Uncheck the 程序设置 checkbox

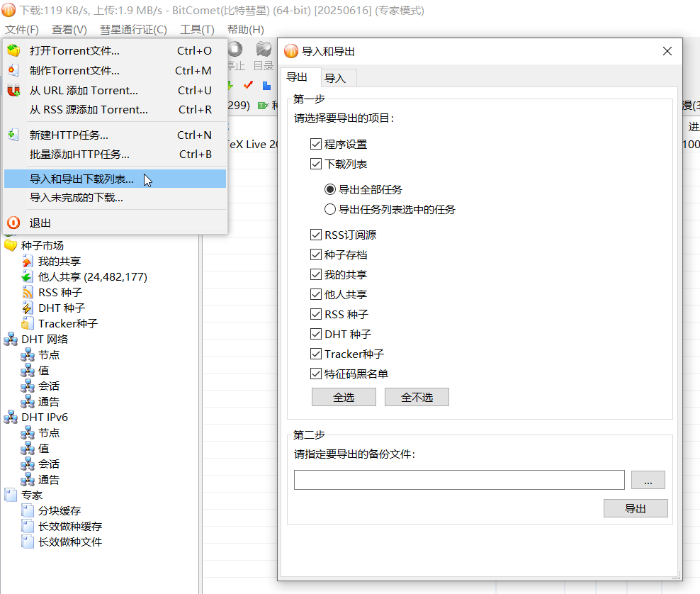tap(316, 145)
